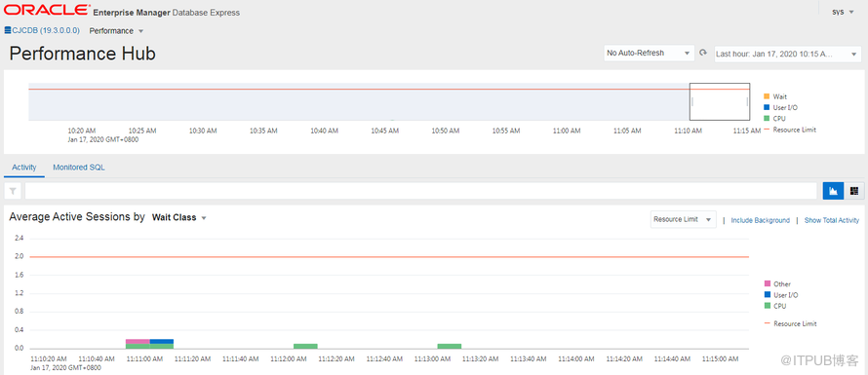The height and width of the screenshot is (375, 868).
Task: Click the timeline selection window box
Action: tap(719, 101)
